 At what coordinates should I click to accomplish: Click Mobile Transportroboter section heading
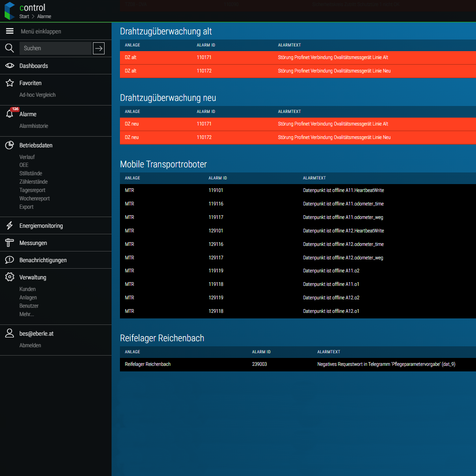(x=163, y=164)
